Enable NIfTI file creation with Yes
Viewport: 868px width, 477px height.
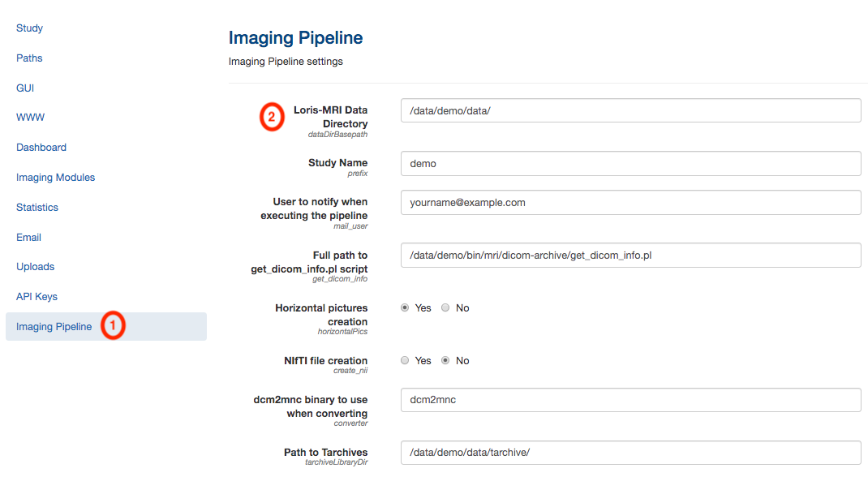tap(405, 360)
